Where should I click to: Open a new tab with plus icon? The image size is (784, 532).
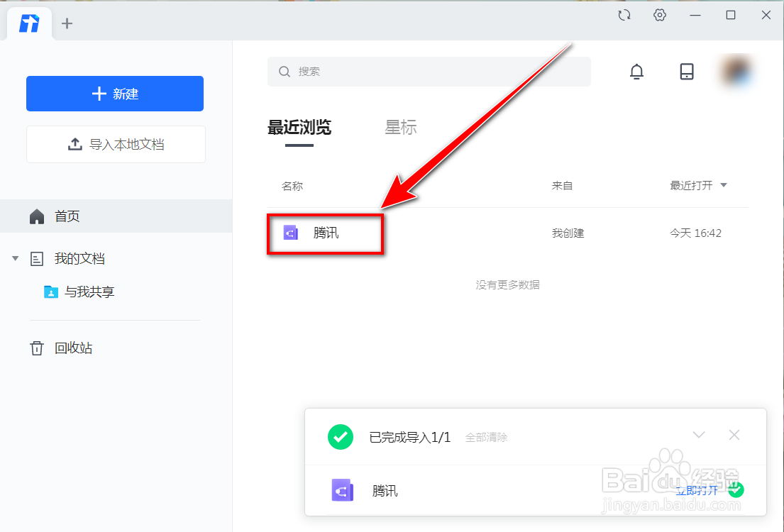coord(67,23)
